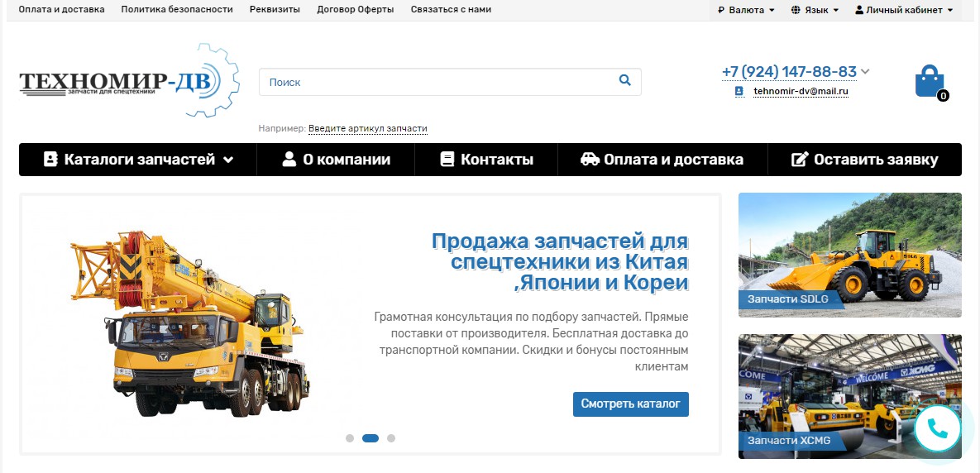Open the Личный кабинет dropdown
The width and height of the screenshot is (980, 473).
coord(904,10)
